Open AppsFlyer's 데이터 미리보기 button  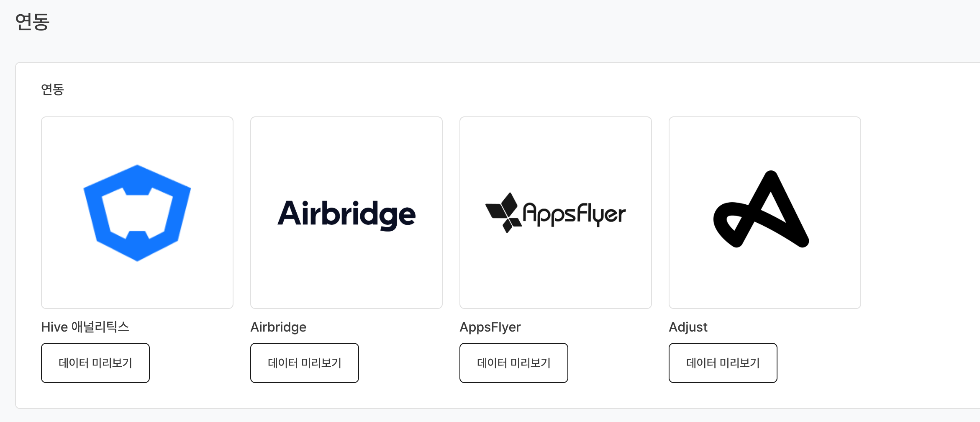[x=514, y=363]
